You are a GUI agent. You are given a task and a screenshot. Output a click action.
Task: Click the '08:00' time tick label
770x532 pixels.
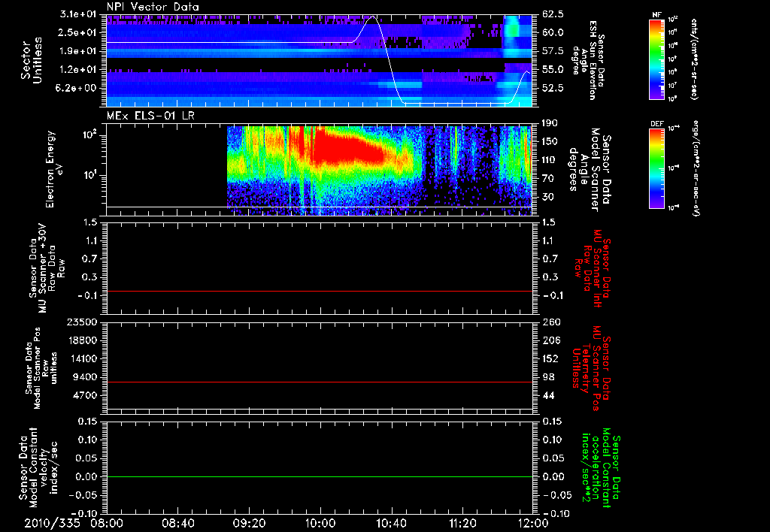pos(106,523)
